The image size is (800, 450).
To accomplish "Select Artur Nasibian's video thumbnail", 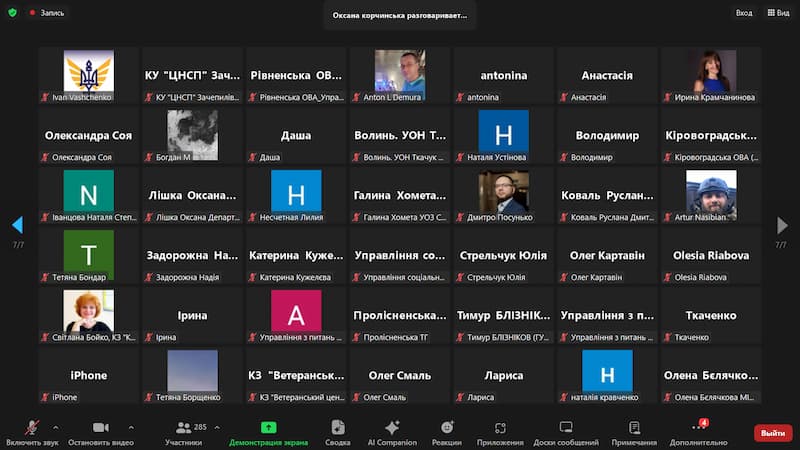I will (711, 196).
